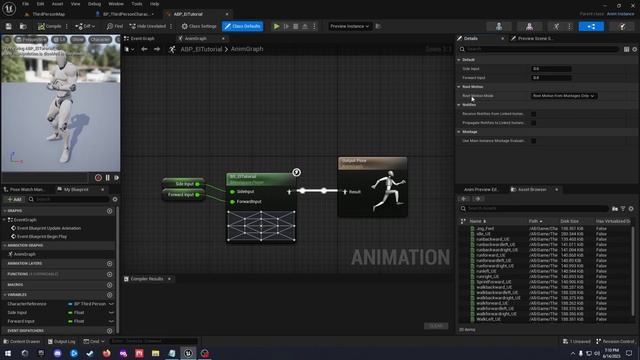Add a new graph with the plus icon
640x360 pixels.
(x=109, y=211)
